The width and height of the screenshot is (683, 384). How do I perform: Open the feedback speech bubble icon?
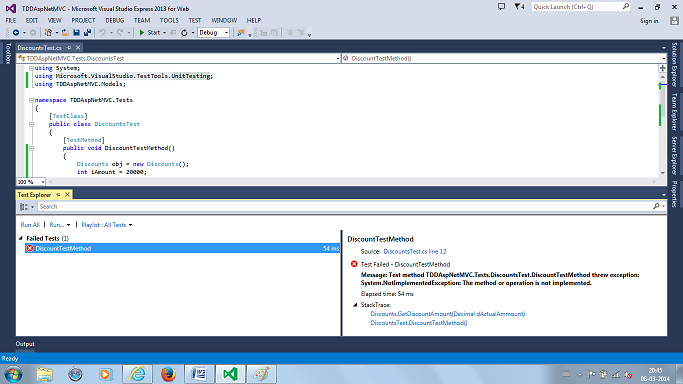(x=501, y=7)
